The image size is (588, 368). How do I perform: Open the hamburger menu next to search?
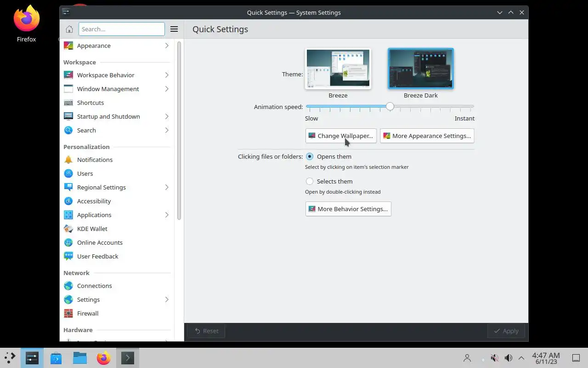pyautogui.click(x=174, y=29)
